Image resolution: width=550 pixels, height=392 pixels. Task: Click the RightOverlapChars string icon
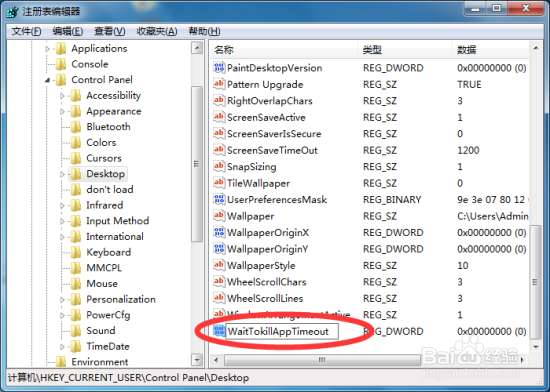[219, 100]
